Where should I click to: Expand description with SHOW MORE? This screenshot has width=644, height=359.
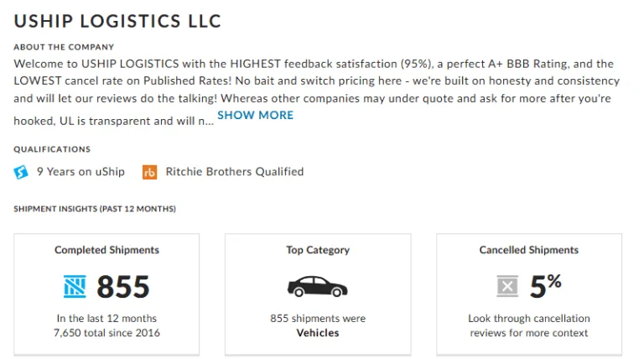[255, 115]
